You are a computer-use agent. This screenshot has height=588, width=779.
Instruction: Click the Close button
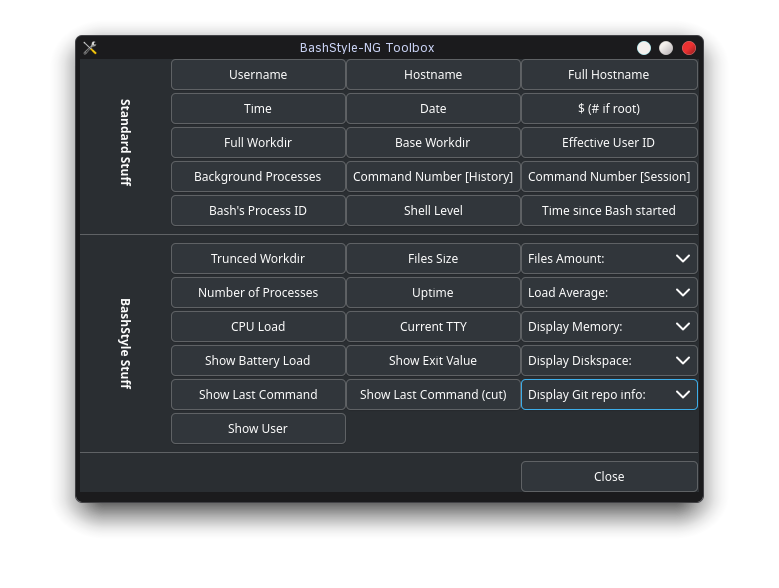(x=609, y=476)
